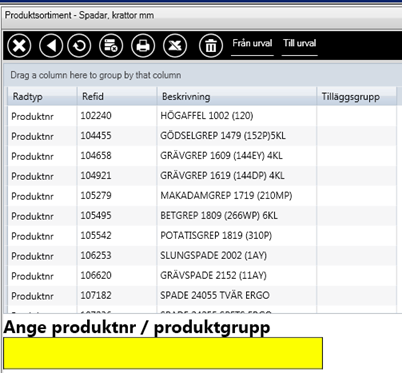Image resolution: width=402 pixels, height=373 pixels.
Task: Click the Tilläggsgrupp column header
Action: point(356,97)
